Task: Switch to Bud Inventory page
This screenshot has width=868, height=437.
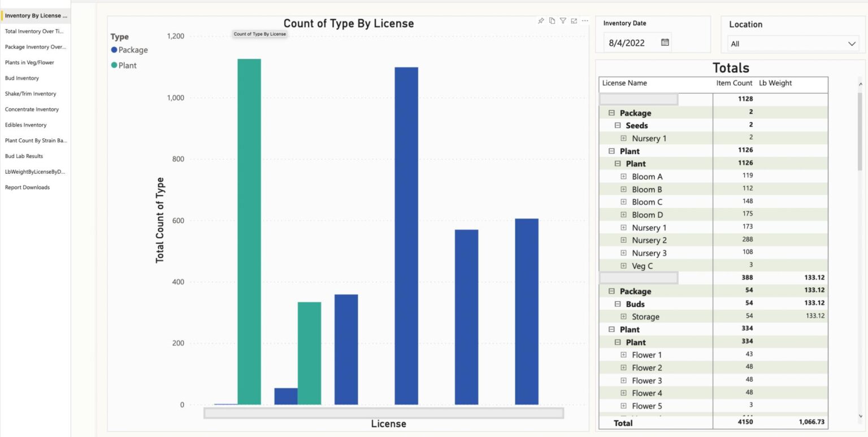Action: pos(22,78)
